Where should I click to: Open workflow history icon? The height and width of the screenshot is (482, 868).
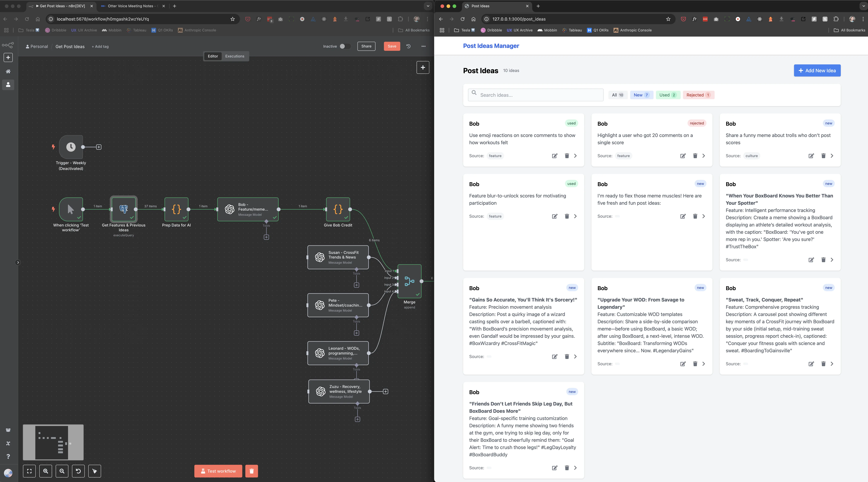coord(408,46)
